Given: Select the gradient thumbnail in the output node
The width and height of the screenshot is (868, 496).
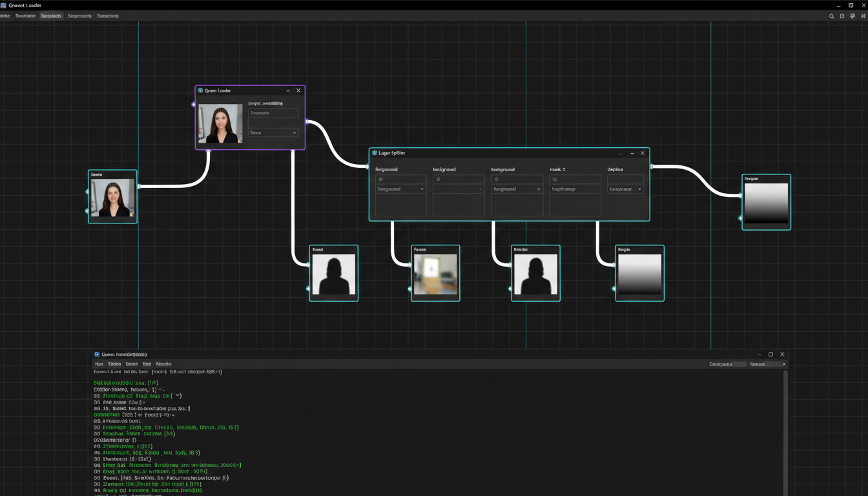Looking at the screenshot, I should [766, 201].
